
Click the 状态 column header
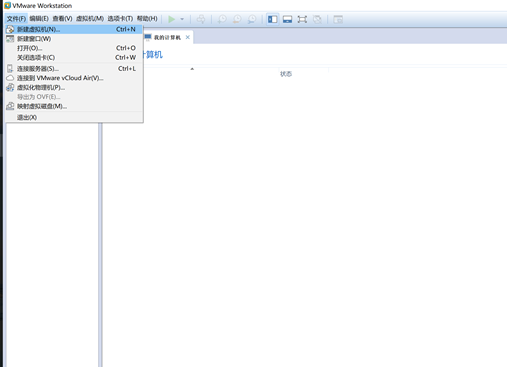tap(286, 74)
